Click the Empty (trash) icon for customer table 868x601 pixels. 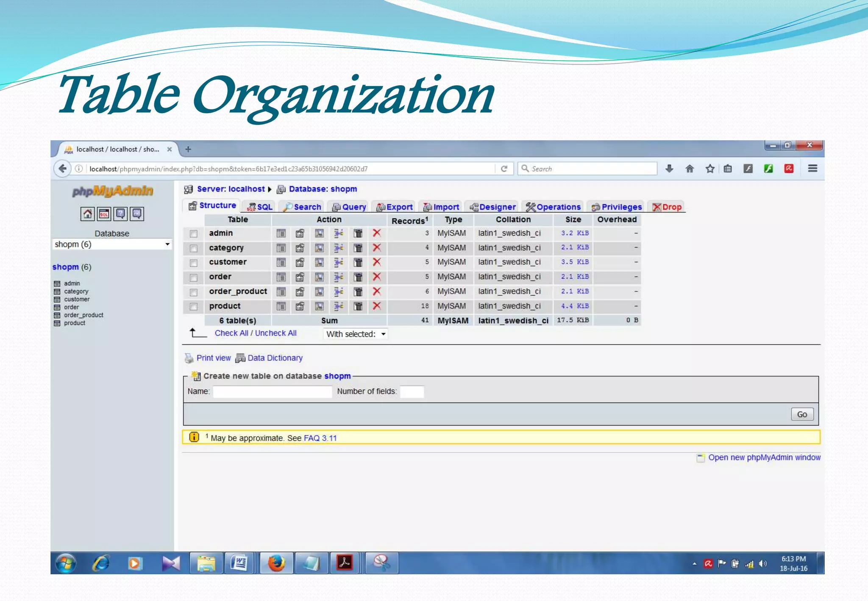[358, 262]
